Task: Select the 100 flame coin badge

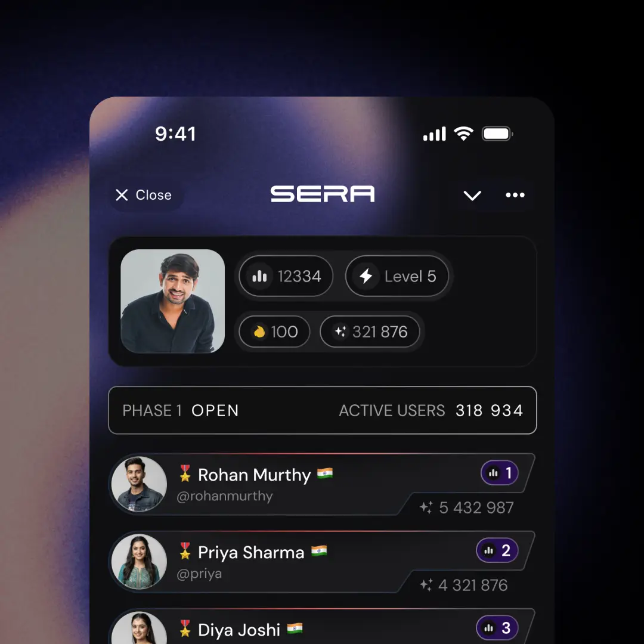Action: click(x=274, y=332)
